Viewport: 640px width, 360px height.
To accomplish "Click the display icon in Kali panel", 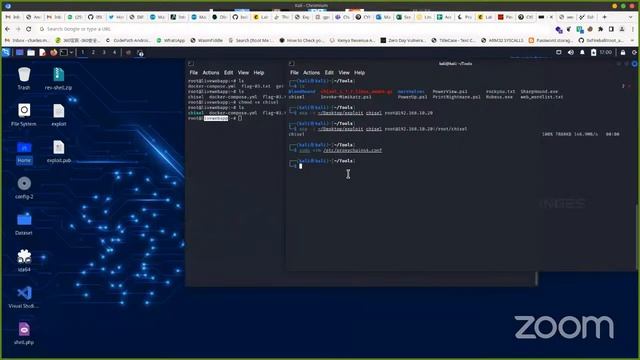I will click(x=559, y=52).
